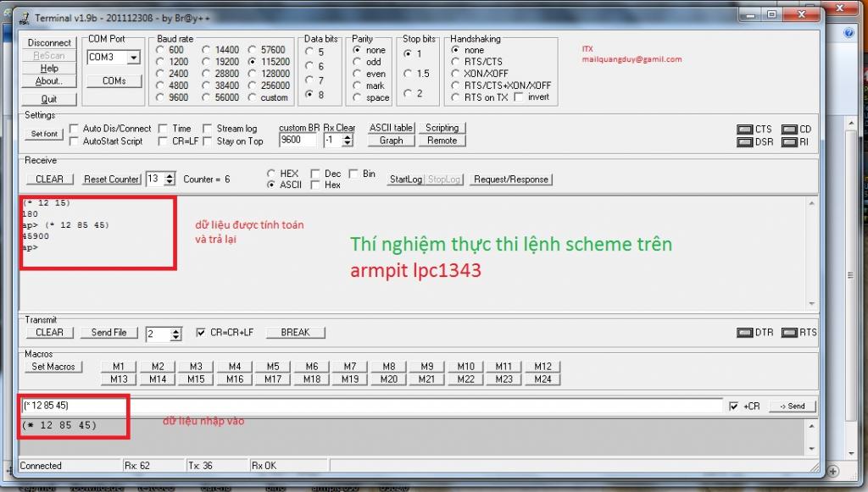Click the Disconnect button
Viewport: 868px width, 492px height.
click(49, 42)
